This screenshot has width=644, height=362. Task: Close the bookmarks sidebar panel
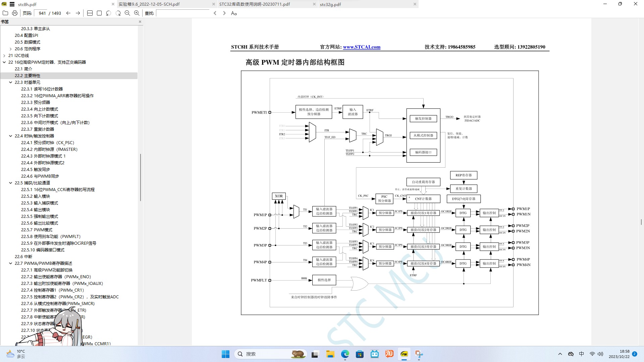click(x=140, y=22)
